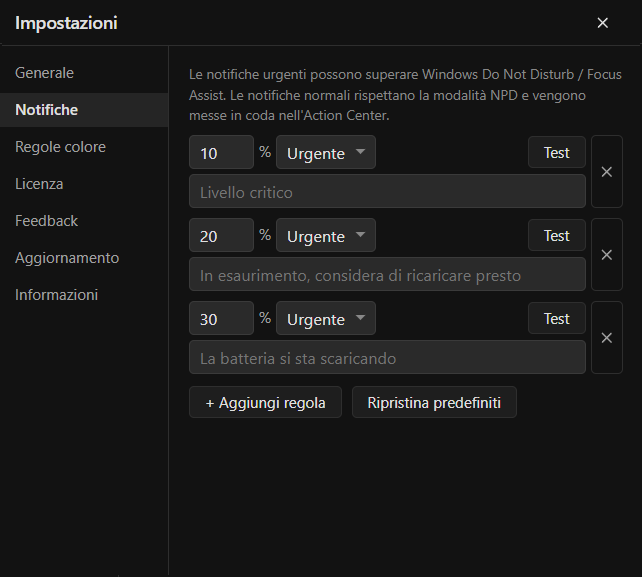Remove the 30% rule with its X icon
Image resolution: width=642 pixels, height=577 pixels.
pyautogui.click(x=607, y=337)
